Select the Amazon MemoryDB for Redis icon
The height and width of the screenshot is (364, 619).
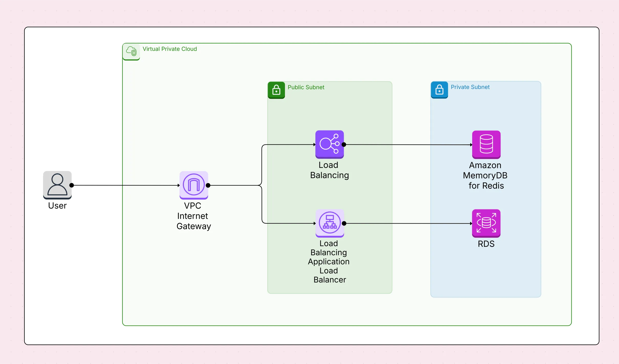click(486, 144)
